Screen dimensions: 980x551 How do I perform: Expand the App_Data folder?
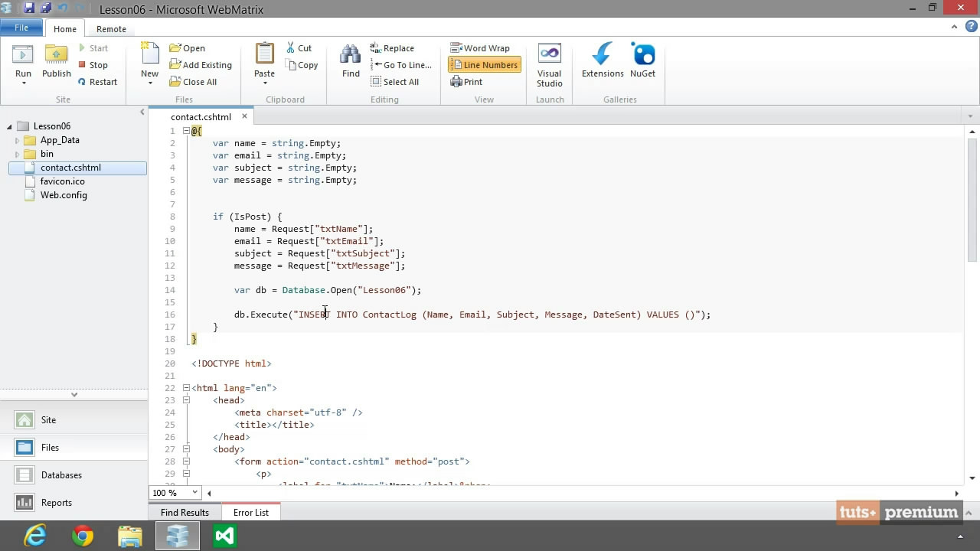click(x=18, y=140)
